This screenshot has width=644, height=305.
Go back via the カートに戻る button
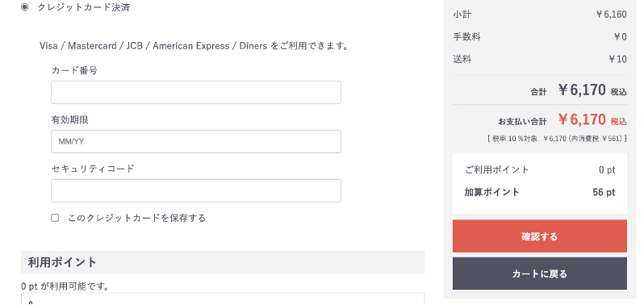[x=540, y=274]
